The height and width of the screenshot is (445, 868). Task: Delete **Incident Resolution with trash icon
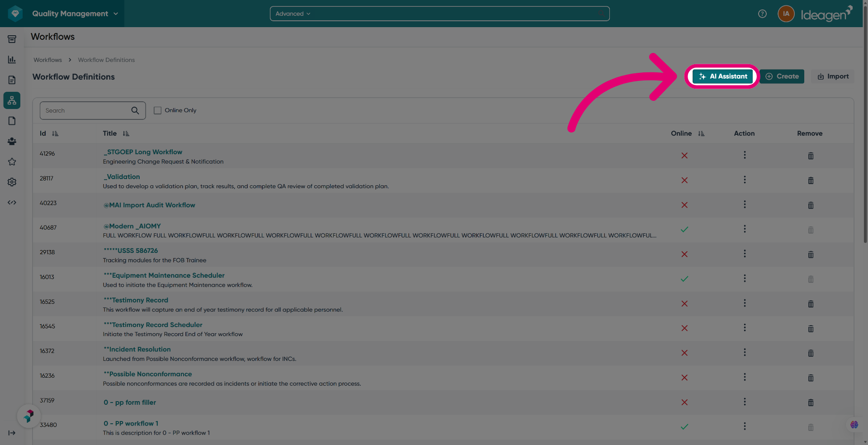click(811, 353)
